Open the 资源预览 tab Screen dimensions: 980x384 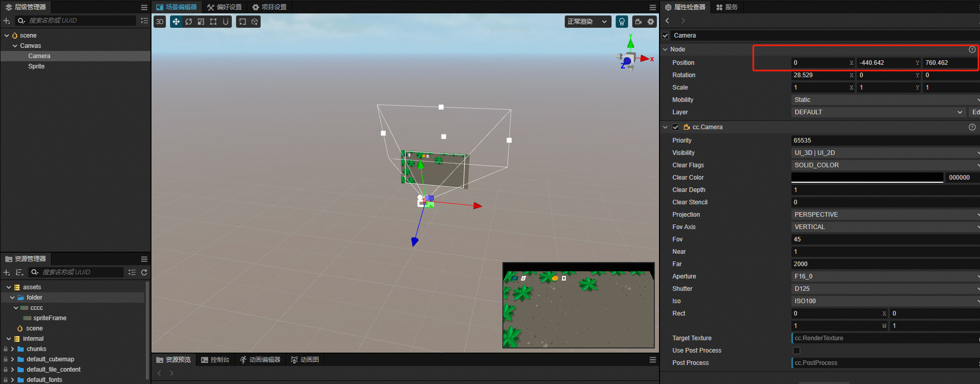174,360
